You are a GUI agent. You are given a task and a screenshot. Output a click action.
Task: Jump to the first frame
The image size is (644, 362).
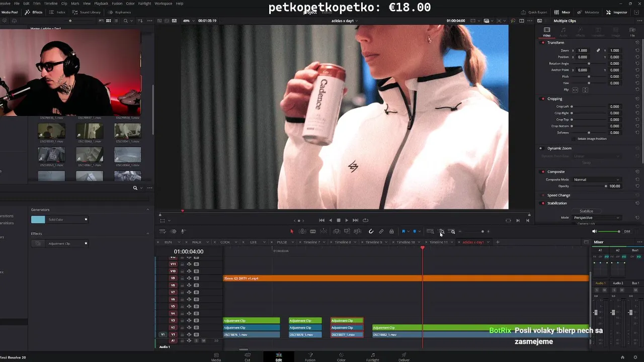click(321, 220)
